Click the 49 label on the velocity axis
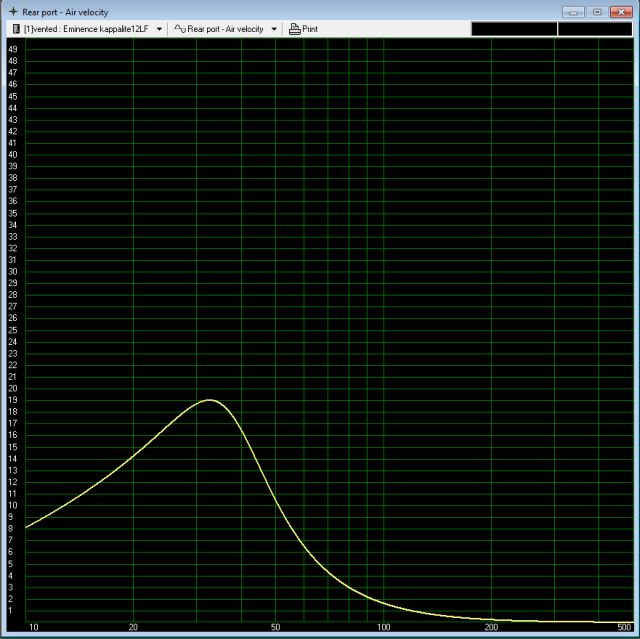 [x=13, y=49]
